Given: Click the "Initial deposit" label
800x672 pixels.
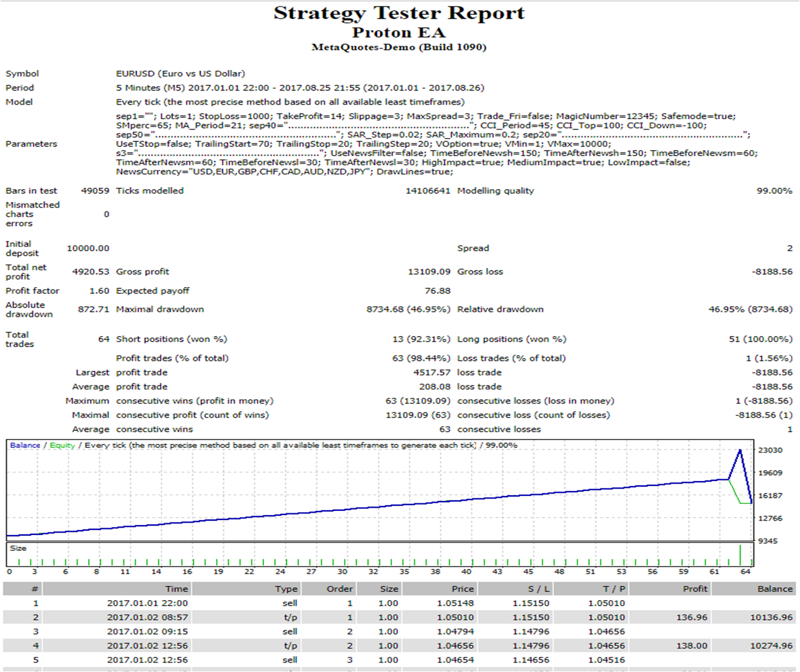Looking at the screenshot, I should [22, 249].
